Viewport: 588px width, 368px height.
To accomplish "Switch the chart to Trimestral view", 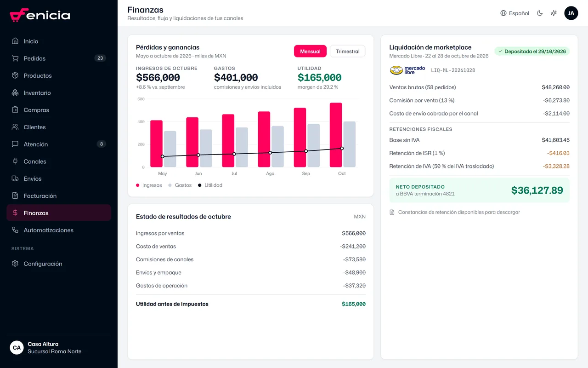I will tap(348, 51).
